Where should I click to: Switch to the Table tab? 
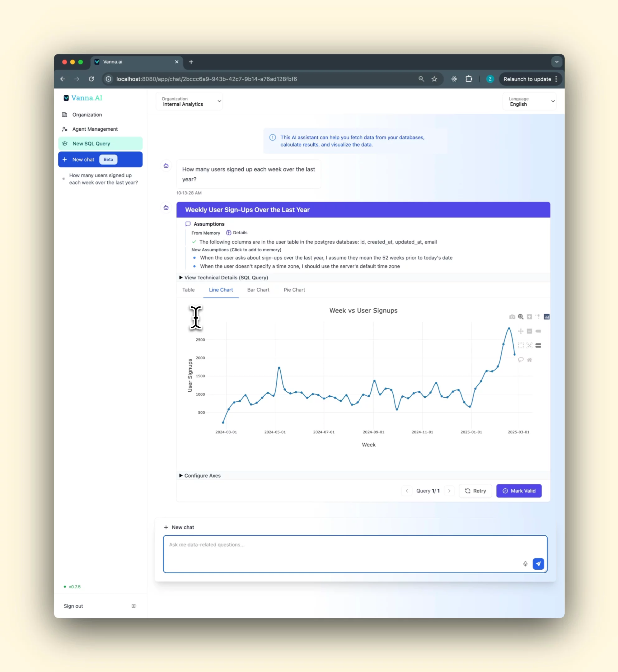[x=188, y=290]
